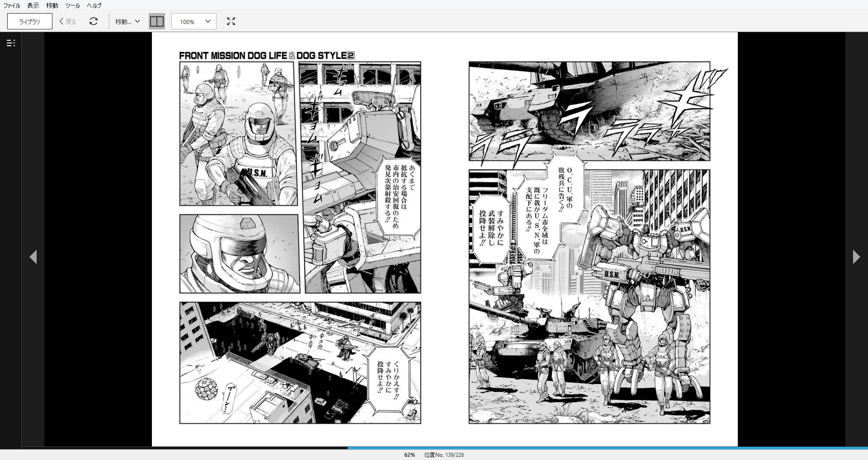Go to previous page with right arrow
868x460 pixels.
click(856, 257)
